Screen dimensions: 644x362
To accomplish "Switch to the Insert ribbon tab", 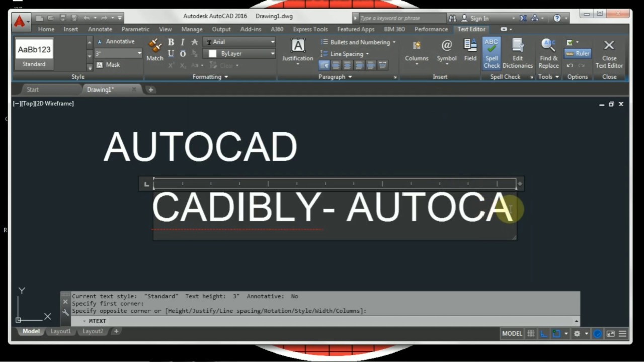I will click(71, 29).
